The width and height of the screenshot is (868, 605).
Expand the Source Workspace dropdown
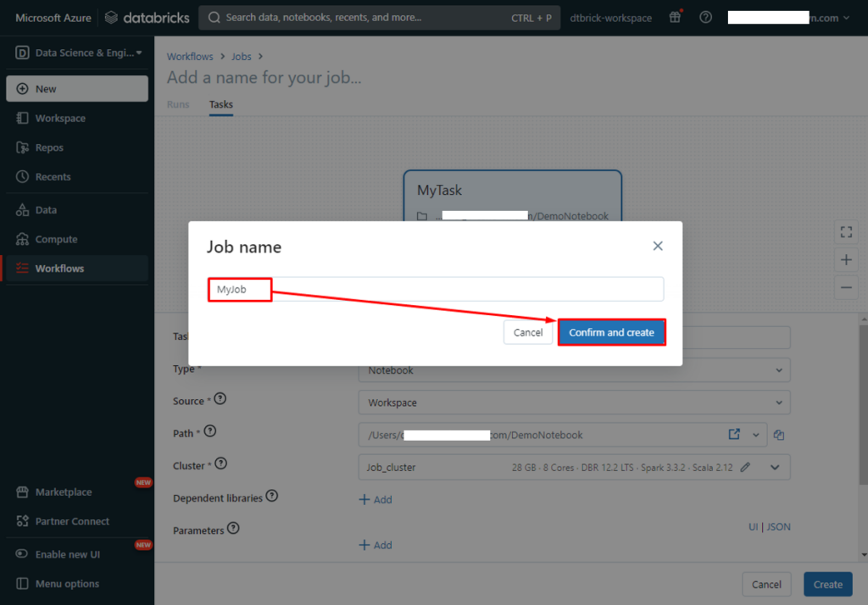coord(574,402)
